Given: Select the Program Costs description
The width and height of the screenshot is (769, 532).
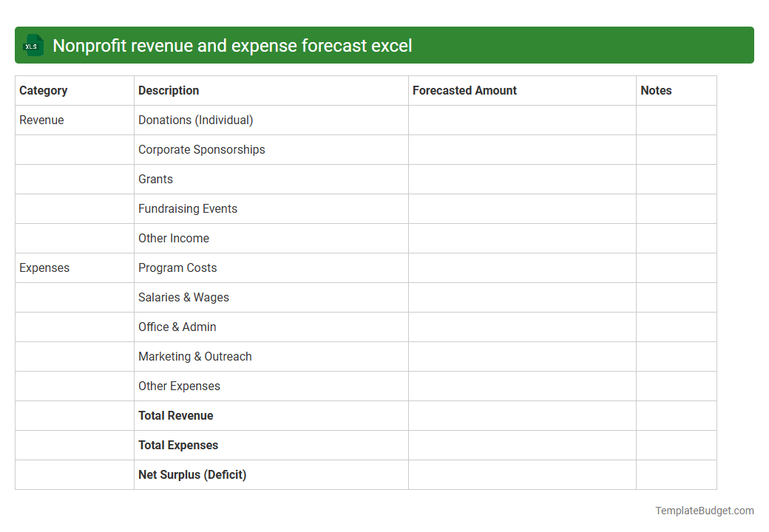Looking at the screenshot, I should [x=177, y=267].
